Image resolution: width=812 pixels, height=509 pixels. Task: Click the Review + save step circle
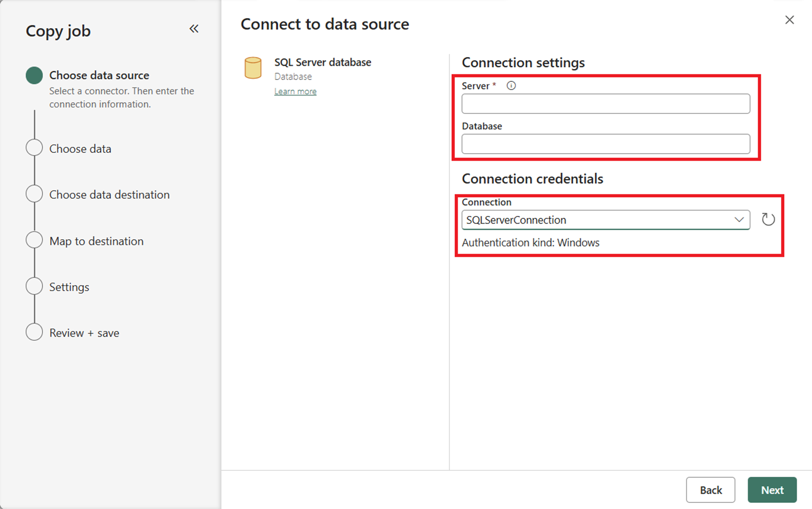pos(34,332)
